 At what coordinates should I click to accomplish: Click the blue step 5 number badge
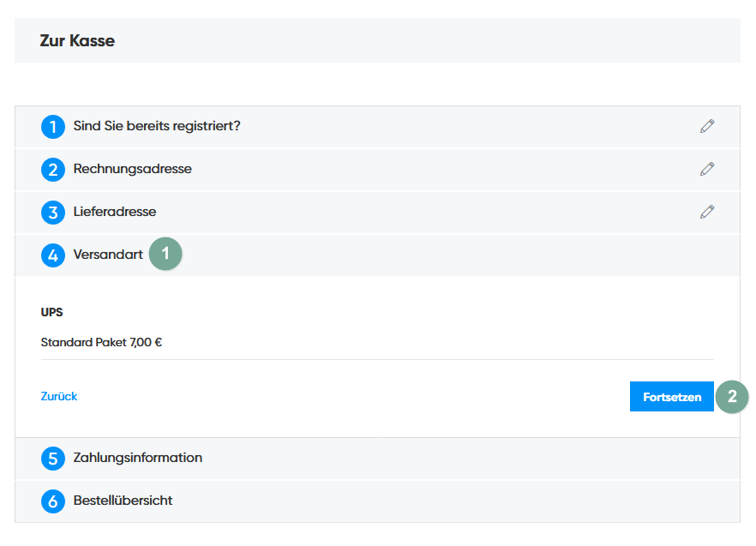pos(53,459)
